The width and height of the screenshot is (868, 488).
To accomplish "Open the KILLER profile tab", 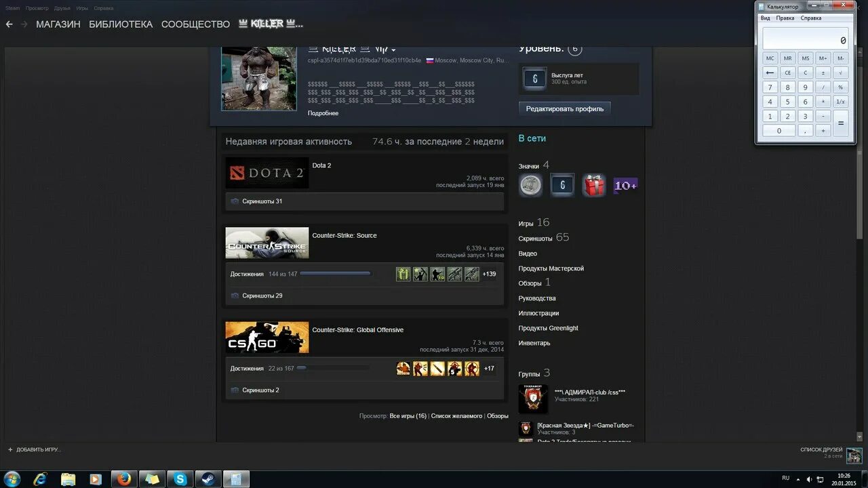I will (271, 24).
